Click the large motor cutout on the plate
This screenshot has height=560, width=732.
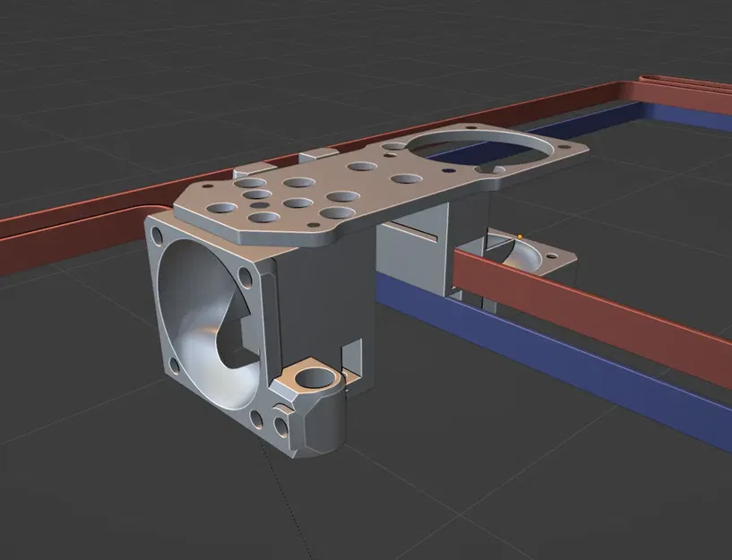484,152
